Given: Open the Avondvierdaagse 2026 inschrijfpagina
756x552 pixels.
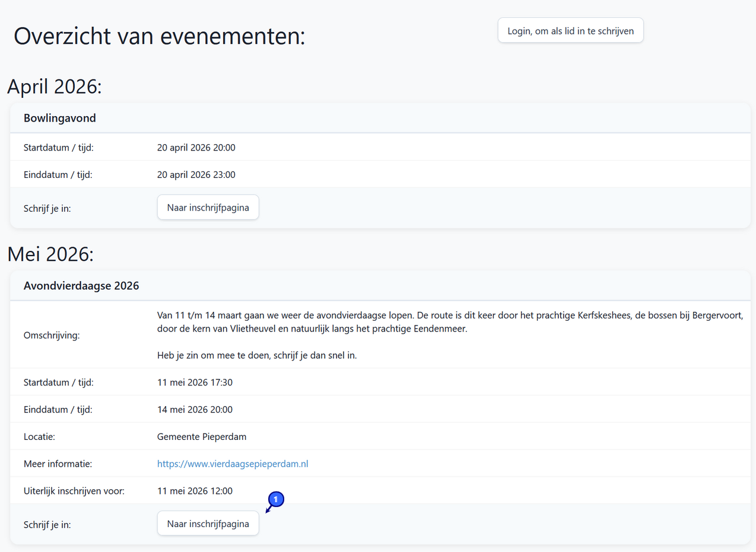Looking at the screenshot, I should 208,523.
